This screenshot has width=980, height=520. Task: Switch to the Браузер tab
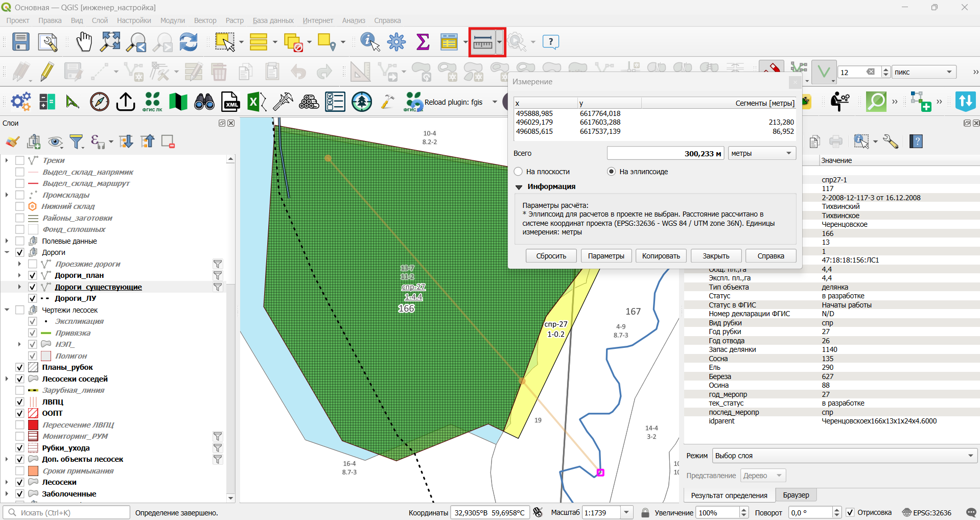796,495
